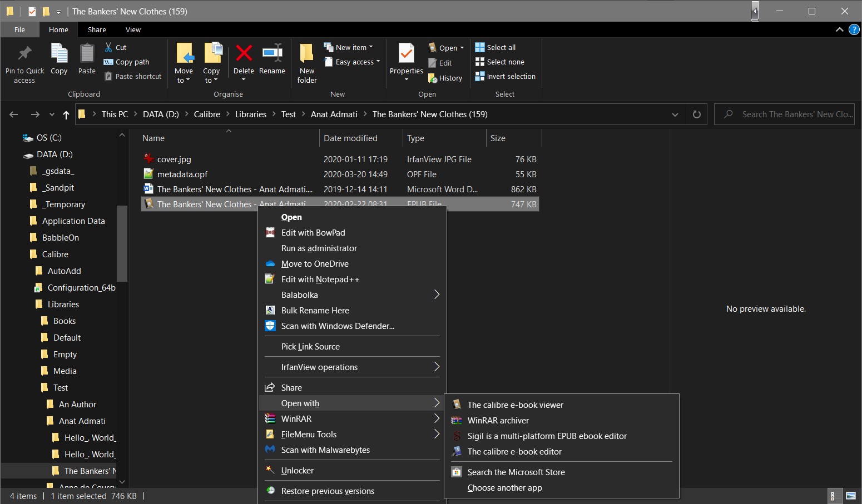
Task: Click Select none
Action: click(x=500, y=62)
